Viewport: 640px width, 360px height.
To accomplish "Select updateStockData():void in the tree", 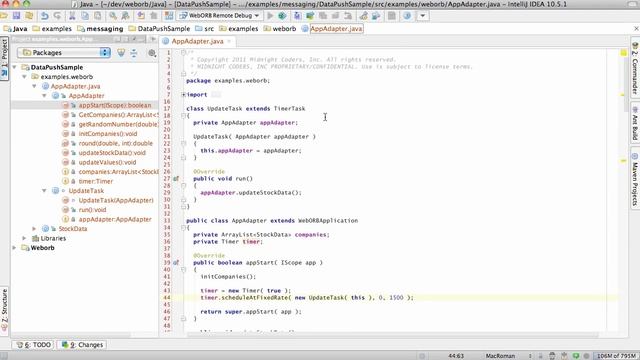I will (112, 153).
